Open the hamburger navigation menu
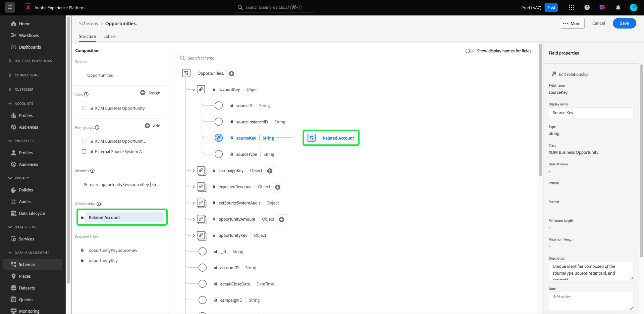The width and height of the screenshot is (644, 314). [x=10, y=7]
